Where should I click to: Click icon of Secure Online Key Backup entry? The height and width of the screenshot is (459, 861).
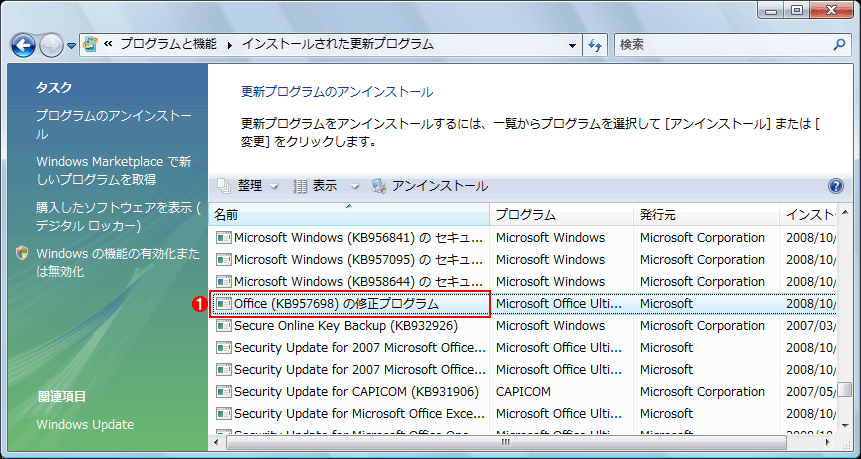tap(223, 326)
